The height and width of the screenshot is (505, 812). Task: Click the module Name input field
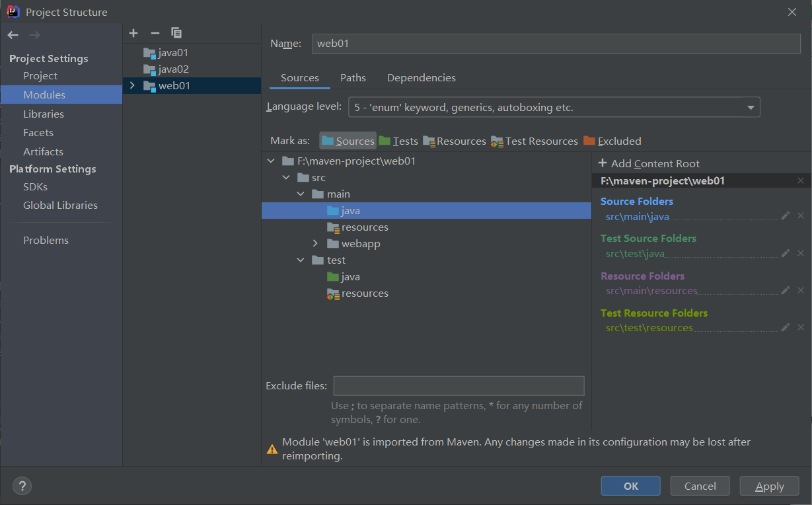click(x=556, y=44)
